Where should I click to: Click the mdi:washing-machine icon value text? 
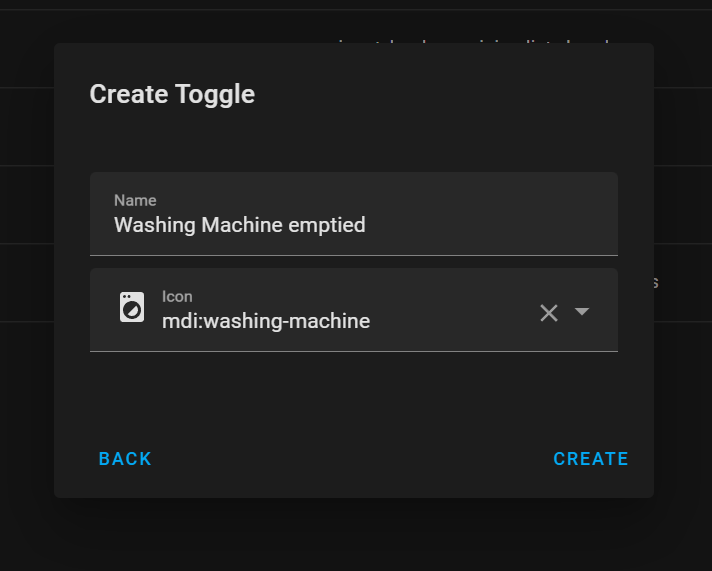266,321
